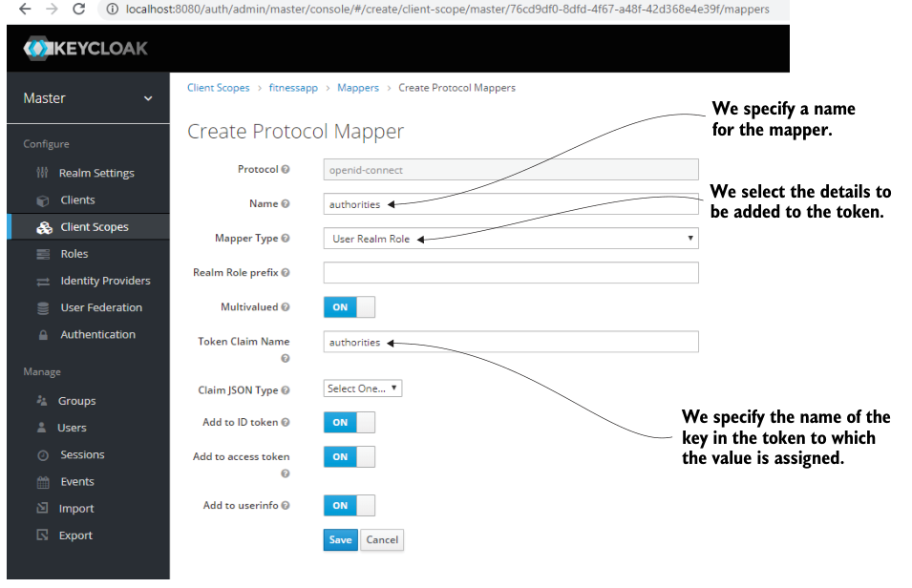Go to Client Scopes breadcrumb link
The width and height of the screenshot is (912, 588).
[218, 88]
